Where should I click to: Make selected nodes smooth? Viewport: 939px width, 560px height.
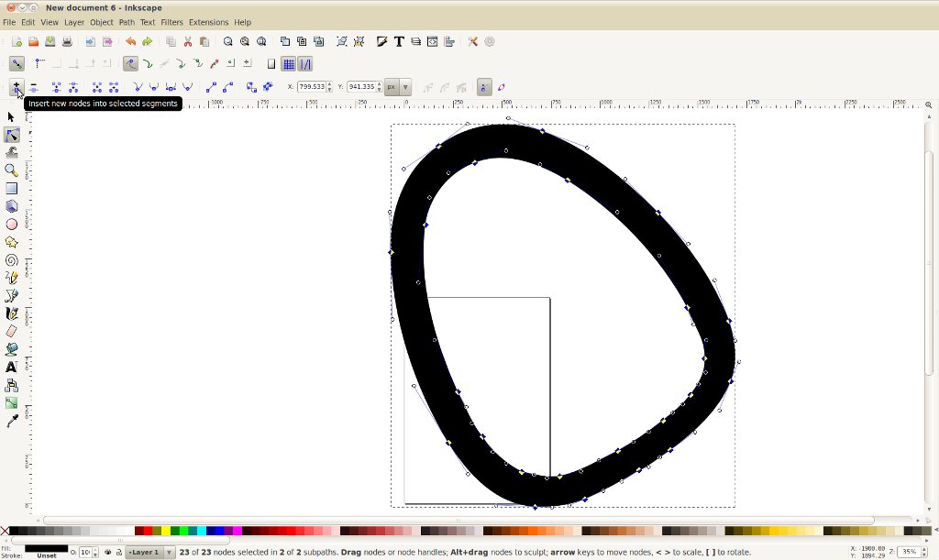click(154, 87)
